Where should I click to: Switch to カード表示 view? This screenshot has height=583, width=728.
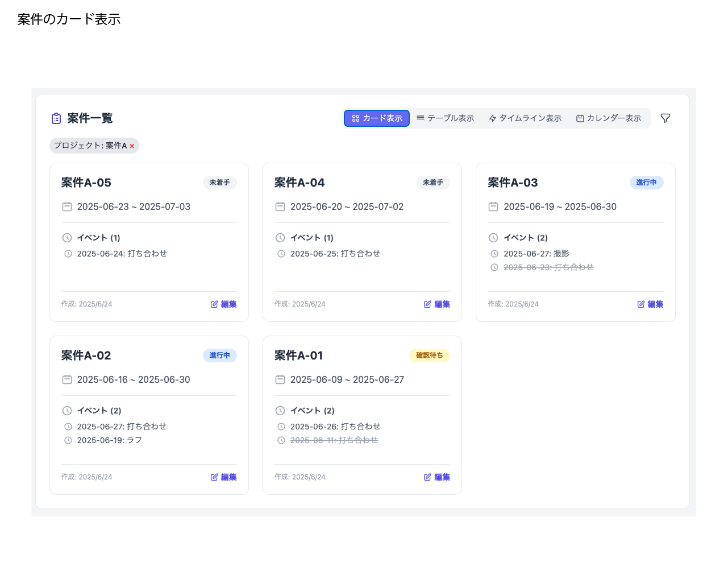377,118
